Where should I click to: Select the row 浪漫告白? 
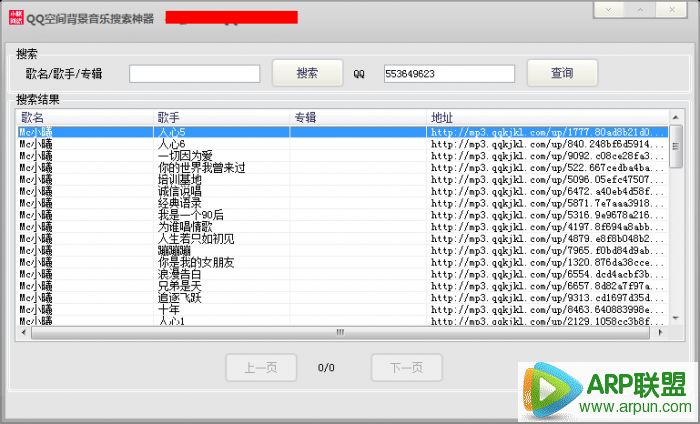(342, 274)
